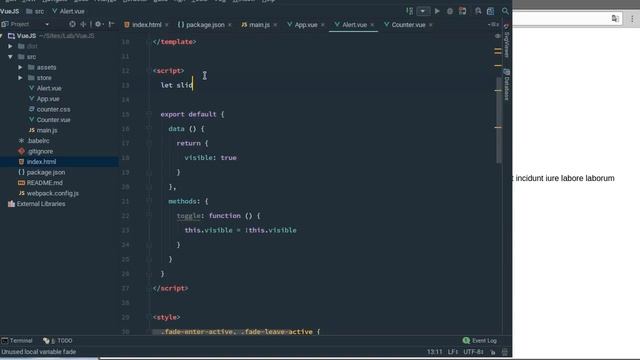640x360 pixels.
Task: Click the hide Project panel icon
Action: [111, 24]
